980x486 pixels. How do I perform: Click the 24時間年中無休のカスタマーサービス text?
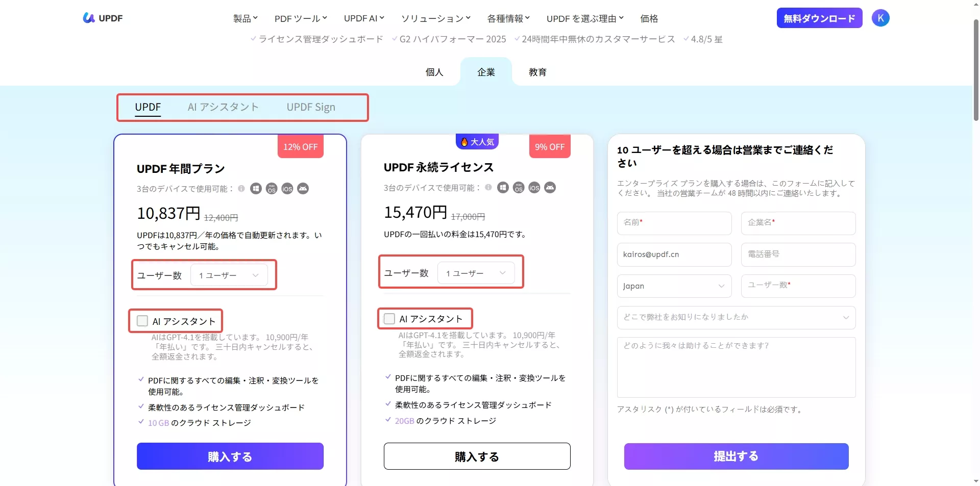point(598,39)
